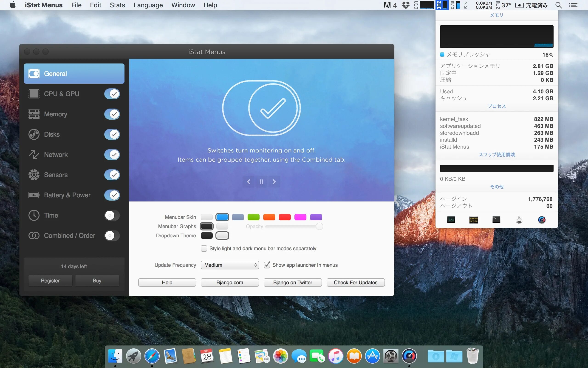The image size is (588, 368).
Task: Open the Stats menu
Action: 117,5
